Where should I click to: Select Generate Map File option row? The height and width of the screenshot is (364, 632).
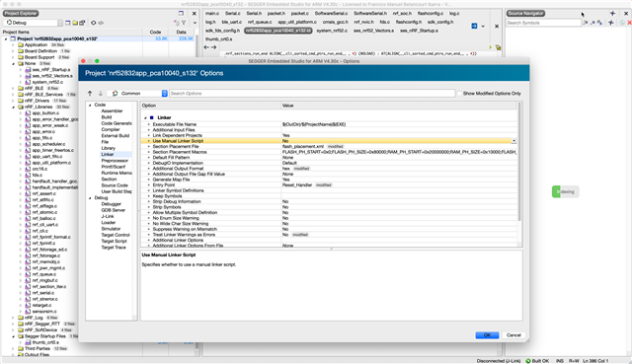click(x=329, y=180)
